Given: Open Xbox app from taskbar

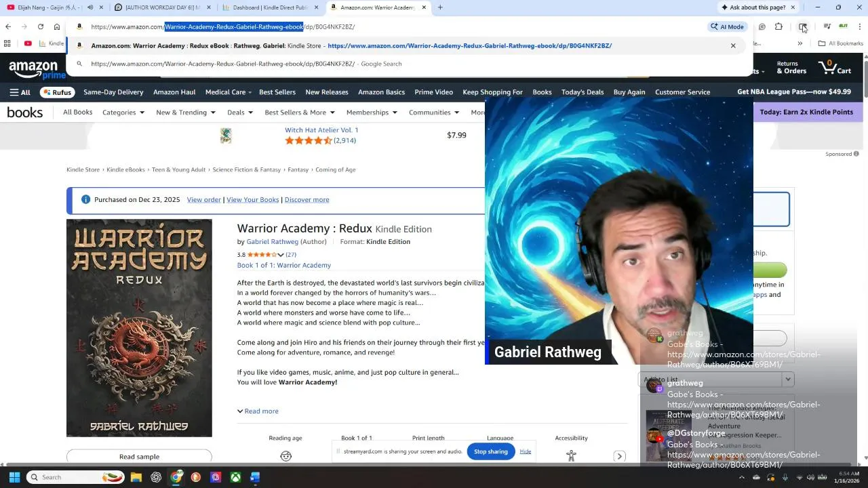Looking at the screenshot, I should point(235,477).
